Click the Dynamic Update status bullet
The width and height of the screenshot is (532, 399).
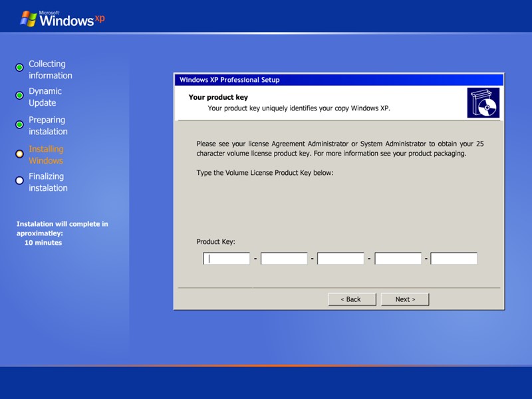tap(20, 95)
